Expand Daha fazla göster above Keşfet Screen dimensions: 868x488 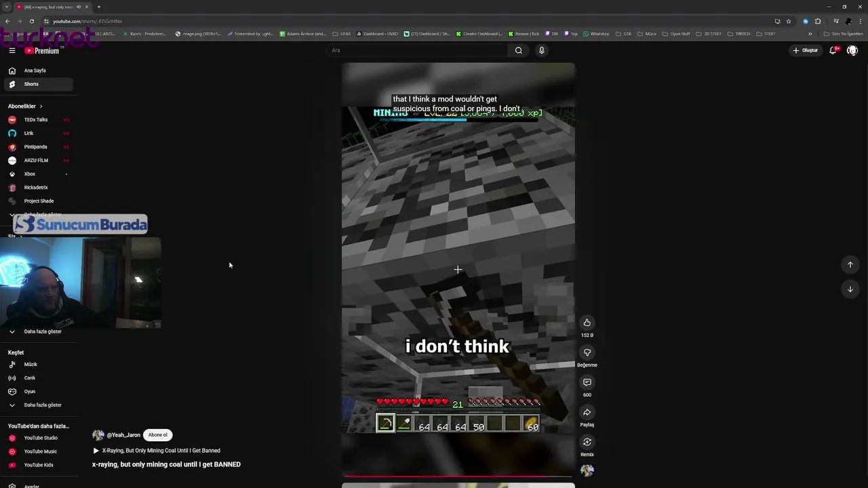[38, 331]
